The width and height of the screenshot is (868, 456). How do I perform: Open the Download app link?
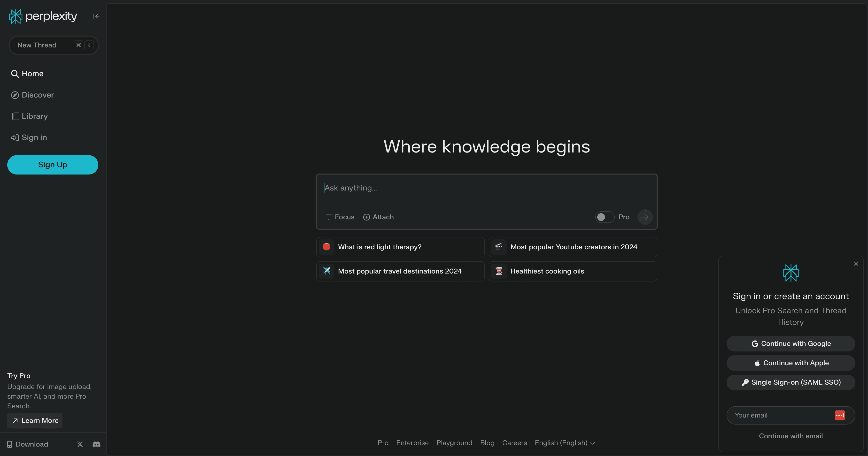(x=28, y=444)
